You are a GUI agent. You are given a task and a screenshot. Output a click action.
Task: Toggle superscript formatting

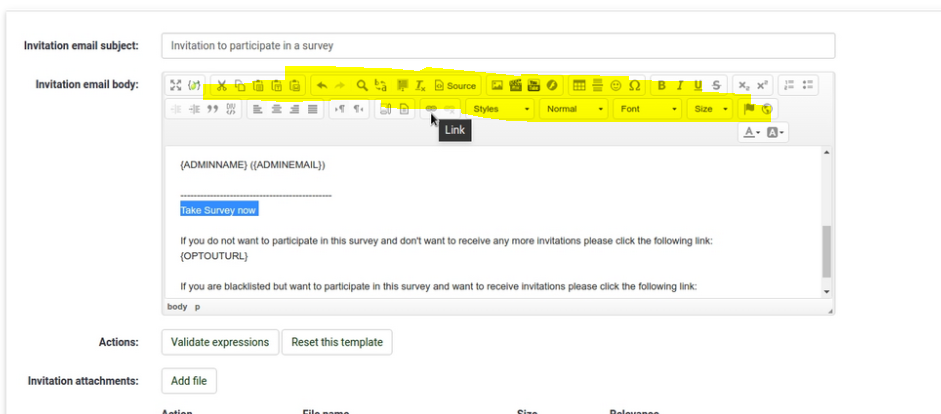762,85
